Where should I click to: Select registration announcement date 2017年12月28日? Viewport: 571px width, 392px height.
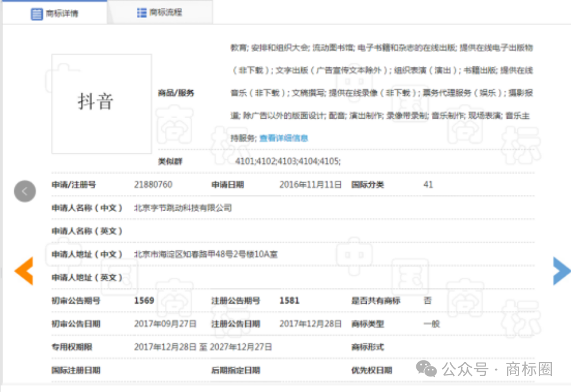tap(311, 323)
